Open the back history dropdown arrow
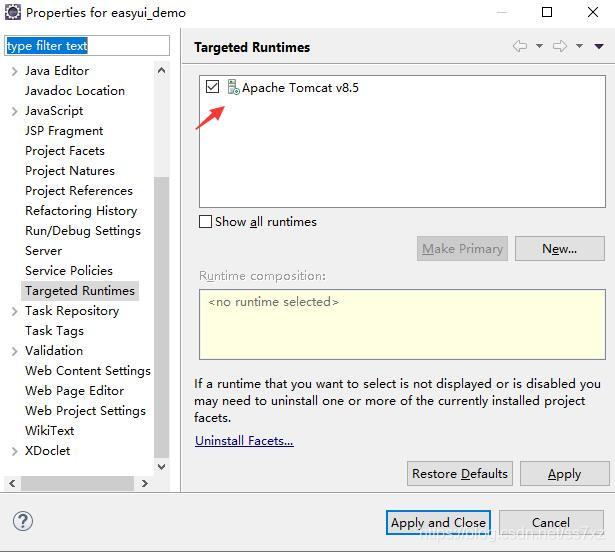Screen dimensions: 615x552 (539, 46)
